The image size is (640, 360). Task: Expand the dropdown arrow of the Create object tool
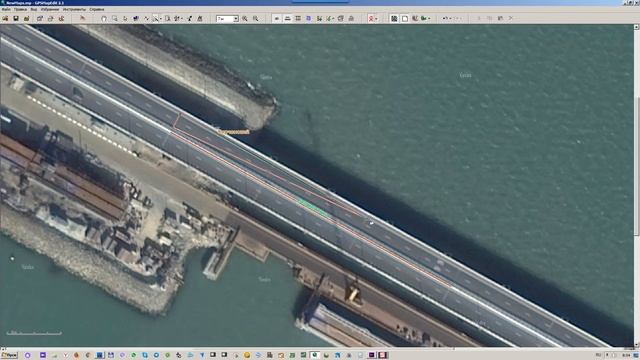point(160,19)
